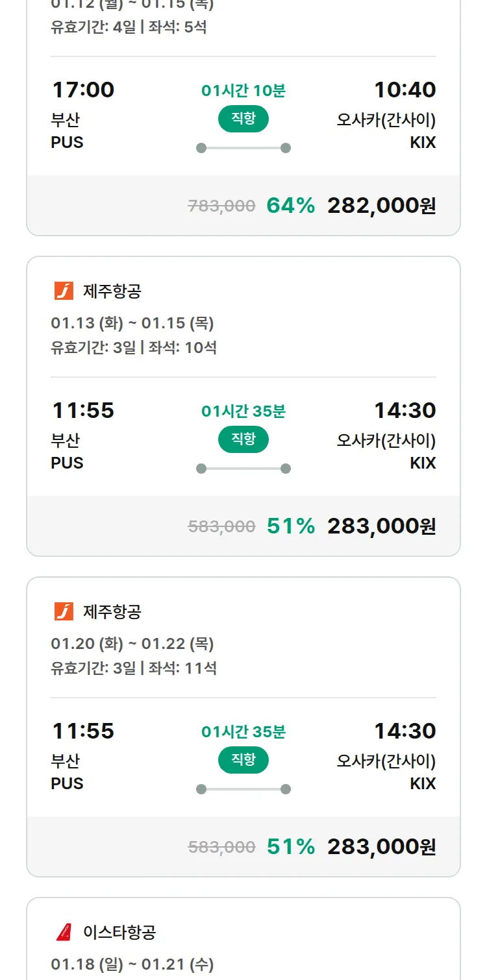The image size is (487, 980).
Task: Select the 282,000원 discounted fare
Action: click(381, 206)
